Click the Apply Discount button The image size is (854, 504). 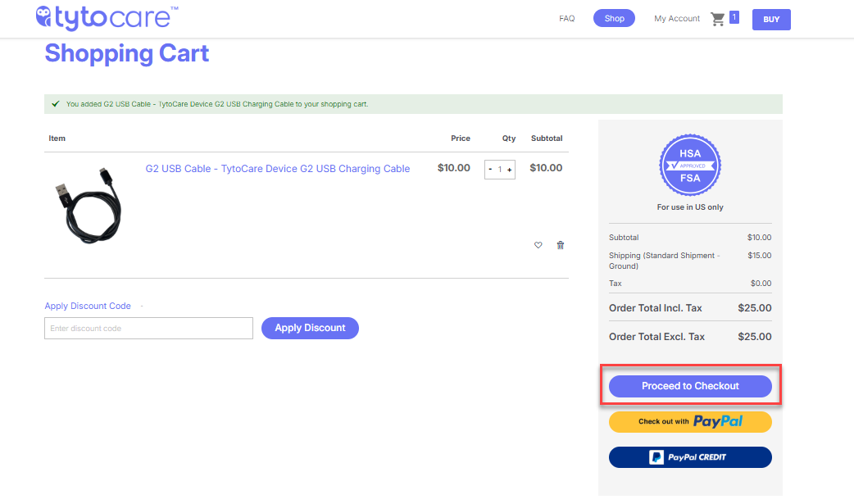coord(310,328)
